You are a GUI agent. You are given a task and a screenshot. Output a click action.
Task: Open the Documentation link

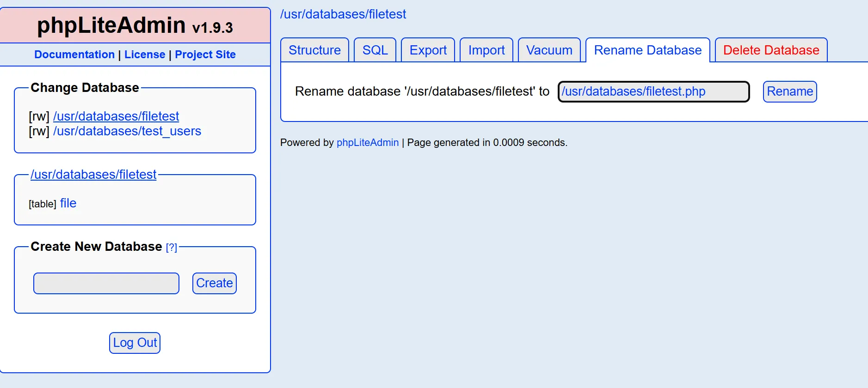[74, 55]
